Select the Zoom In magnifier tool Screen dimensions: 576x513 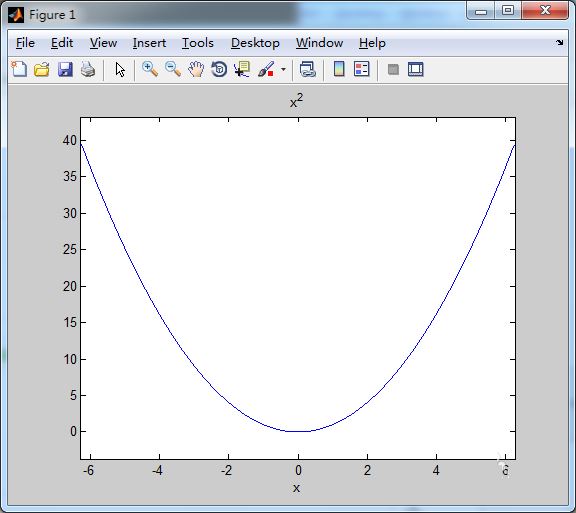tap(150, 69)
